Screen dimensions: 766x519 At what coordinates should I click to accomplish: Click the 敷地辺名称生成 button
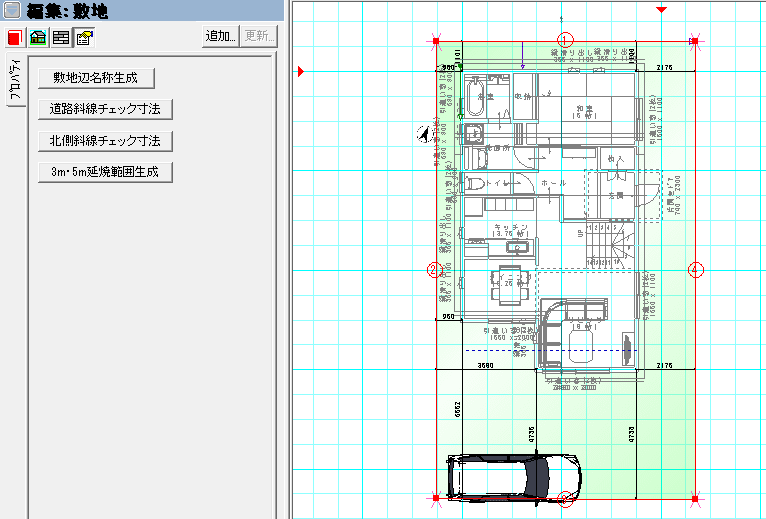(x=95, y=77)
